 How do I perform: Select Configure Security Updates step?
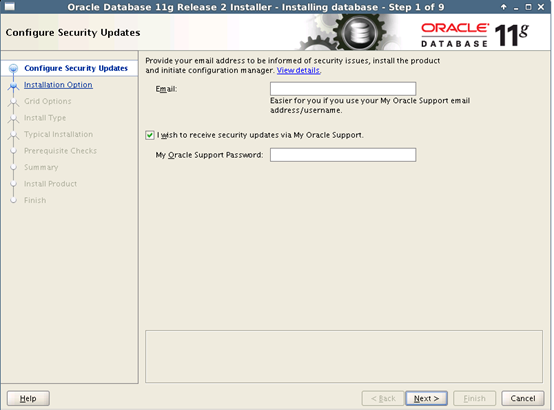tap(76, 68)
